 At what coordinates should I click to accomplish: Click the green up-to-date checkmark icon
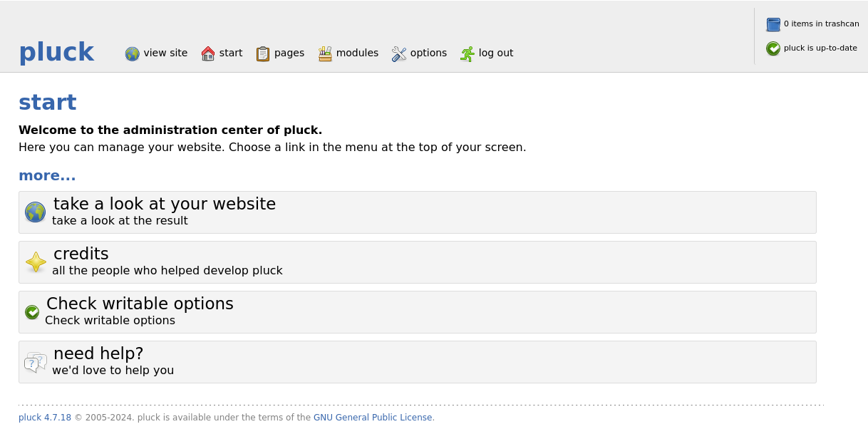[773, 48]
